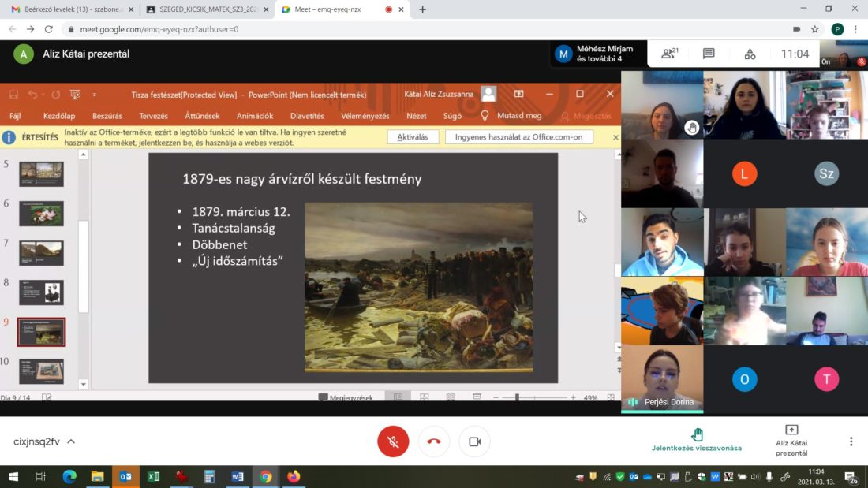The height and width of the screenshot is (488, 868).
Task: Reload the Meet page
Action: 49,29
